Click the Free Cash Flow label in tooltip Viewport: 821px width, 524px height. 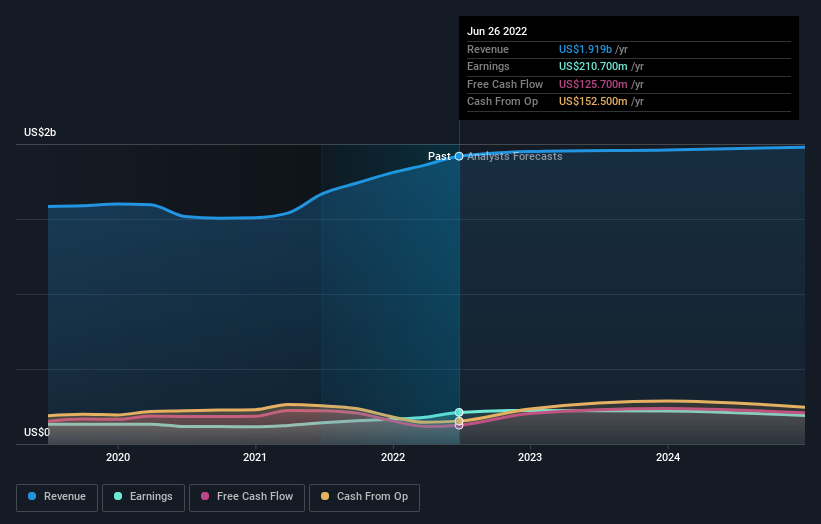pos(505,84)
